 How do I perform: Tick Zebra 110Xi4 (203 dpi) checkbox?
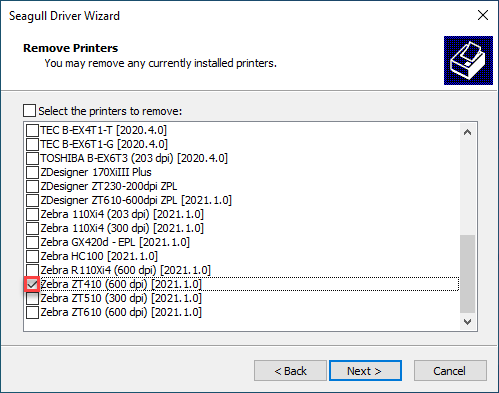pos(32,214)
